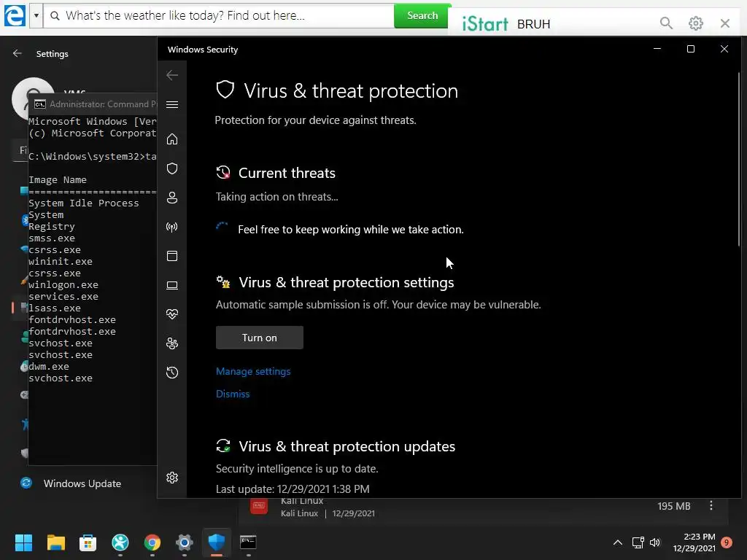Click the accessibility figure icon in taskbar

pos(120,542)
